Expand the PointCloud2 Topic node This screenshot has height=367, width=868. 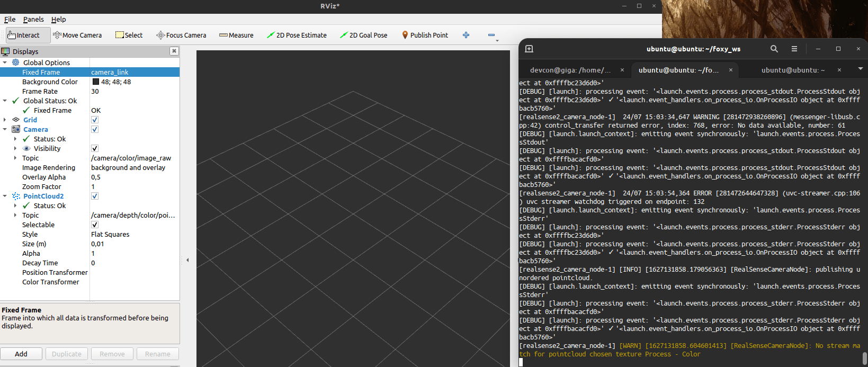[15, 215]
